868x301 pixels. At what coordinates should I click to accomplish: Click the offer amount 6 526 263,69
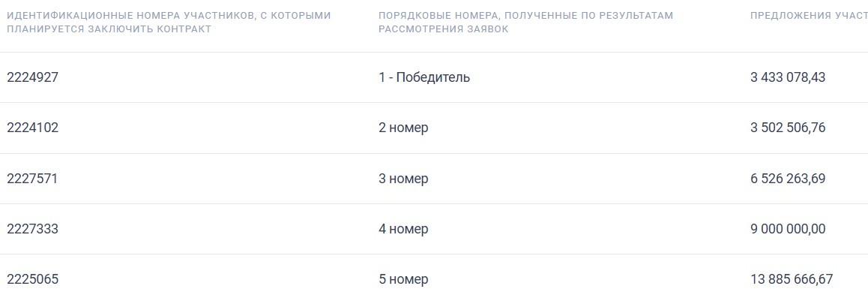click(788, 179)
